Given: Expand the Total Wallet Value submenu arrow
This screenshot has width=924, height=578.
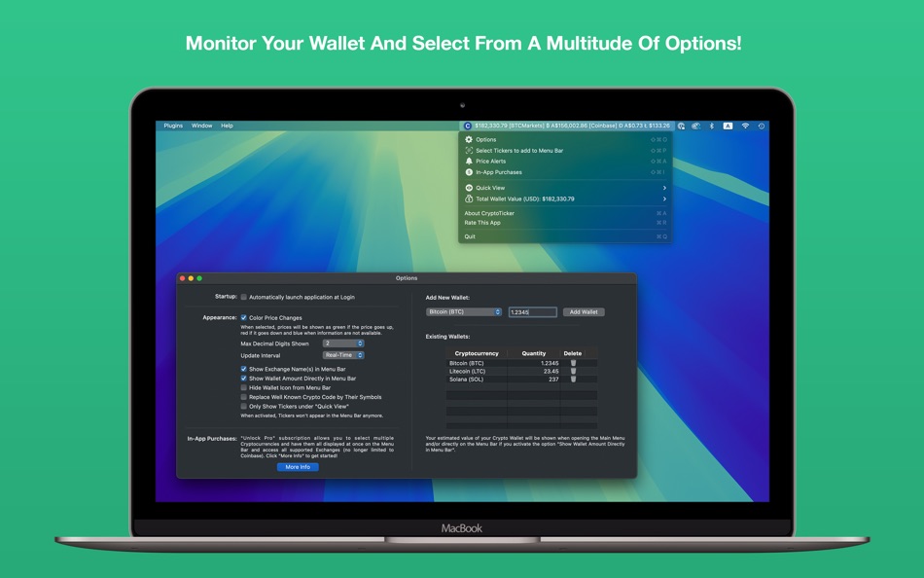Looking at the screenshot, I should click(664, 199).
